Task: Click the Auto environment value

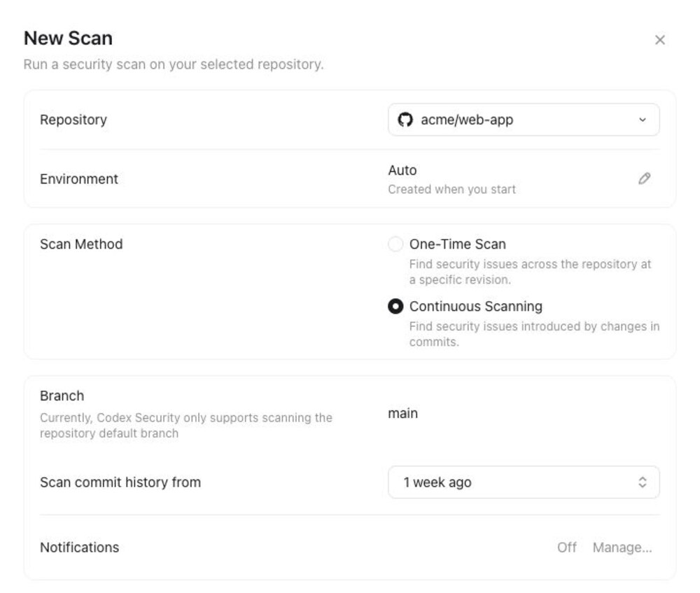Action: 402,170
